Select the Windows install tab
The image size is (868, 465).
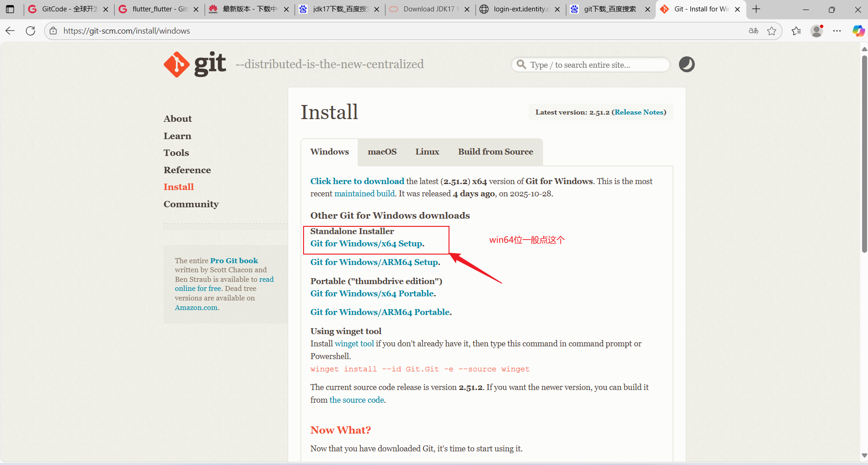coord(329,152)
